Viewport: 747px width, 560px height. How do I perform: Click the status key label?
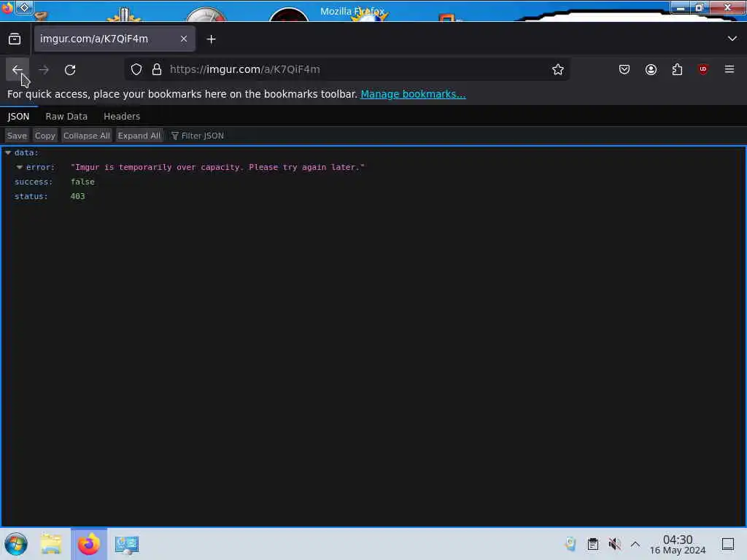pyautogui.click(x=31, y=196)
